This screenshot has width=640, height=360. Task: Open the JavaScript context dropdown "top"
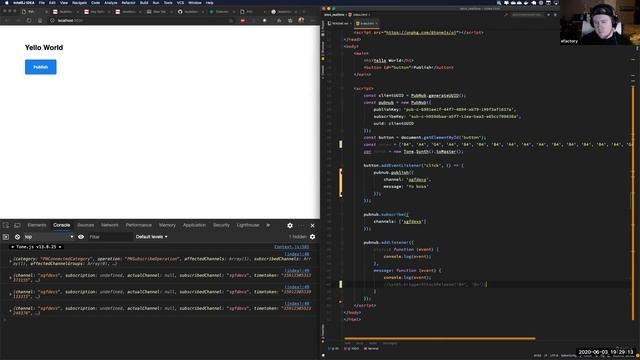[49, 237]
